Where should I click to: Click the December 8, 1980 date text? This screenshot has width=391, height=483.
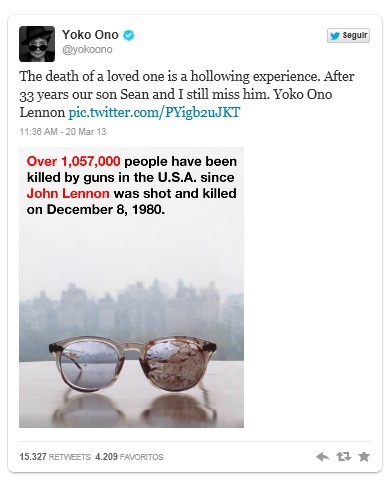click(x=106, y=210)
